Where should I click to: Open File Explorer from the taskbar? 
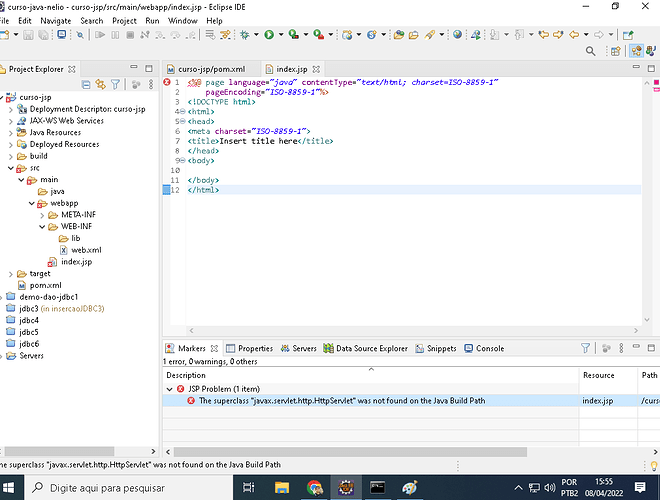282,488
